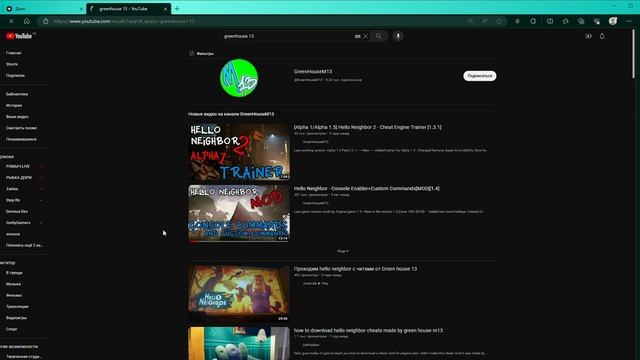Click the browser refresh-shaped toolbar icon
The height and width of the screenshot is (360, 640).
(533, 21)
